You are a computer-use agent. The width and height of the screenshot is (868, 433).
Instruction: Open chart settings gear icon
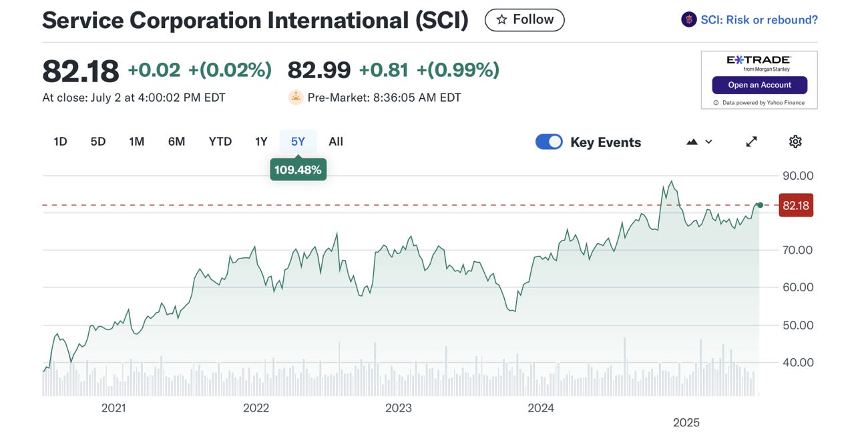coord(795,142)
